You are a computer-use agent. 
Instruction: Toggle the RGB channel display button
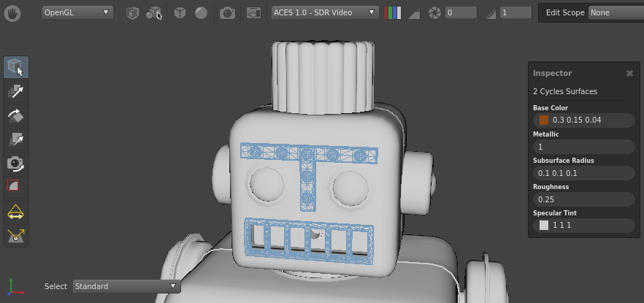tap(393, 12)
